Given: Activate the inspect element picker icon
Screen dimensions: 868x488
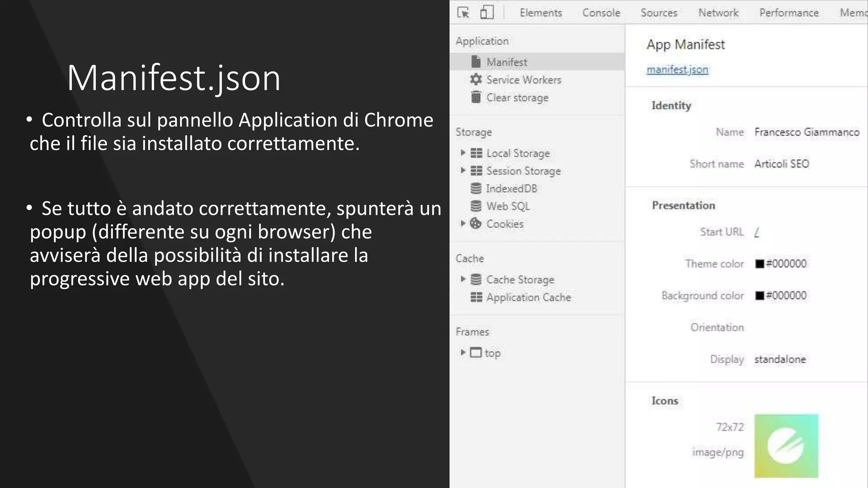Looking at the screenshot, I should click(463, 13).
